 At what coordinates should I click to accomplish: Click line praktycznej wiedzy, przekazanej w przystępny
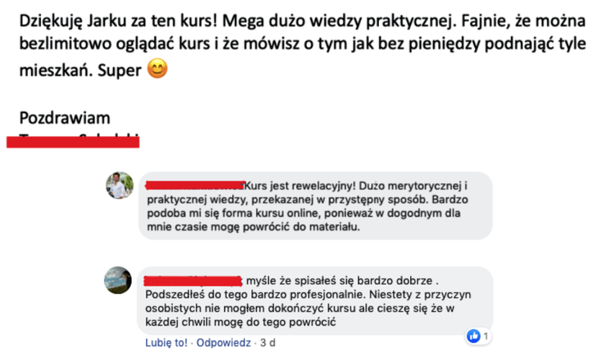[308, 200]
